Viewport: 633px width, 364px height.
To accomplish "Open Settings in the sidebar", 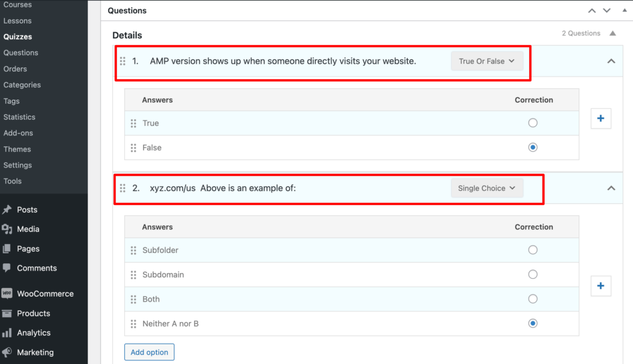I will point(17,165).
